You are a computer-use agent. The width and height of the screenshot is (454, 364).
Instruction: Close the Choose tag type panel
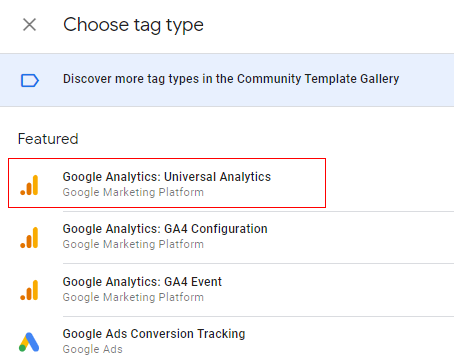pos(29,25)
